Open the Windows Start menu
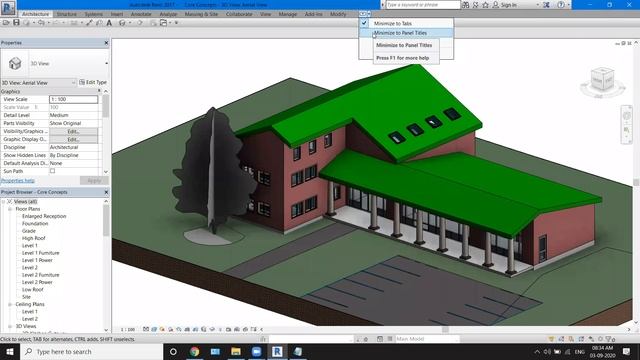This screenshot has width=640, height=360. (10, 351)
